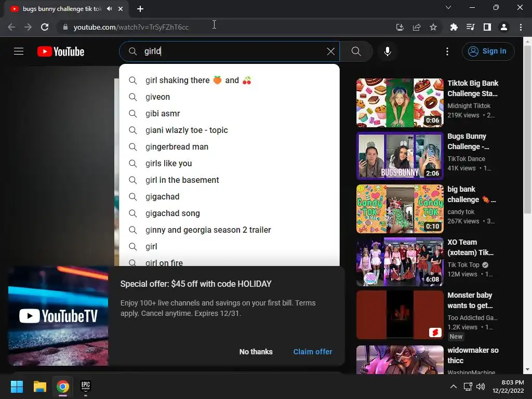Open the Chrome profile avatar
Image resolution: width=532 pixels, height=399 pixels.
[x=504, y=27]
